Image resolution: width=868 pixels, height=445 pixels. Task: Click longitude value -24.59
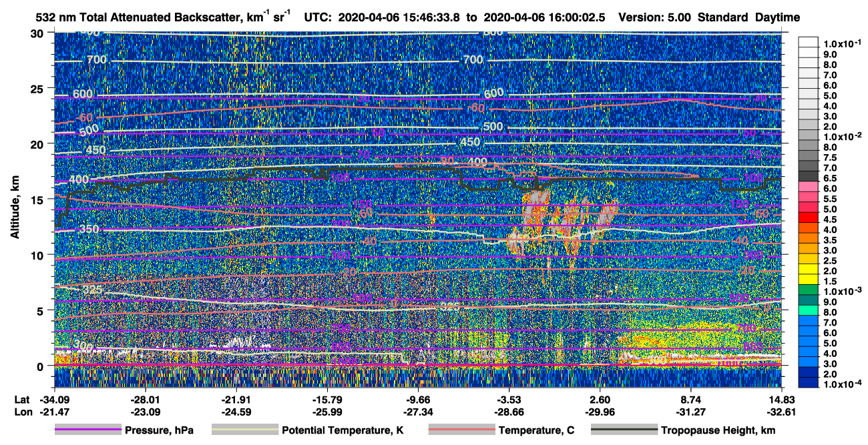tap(236, 412)
